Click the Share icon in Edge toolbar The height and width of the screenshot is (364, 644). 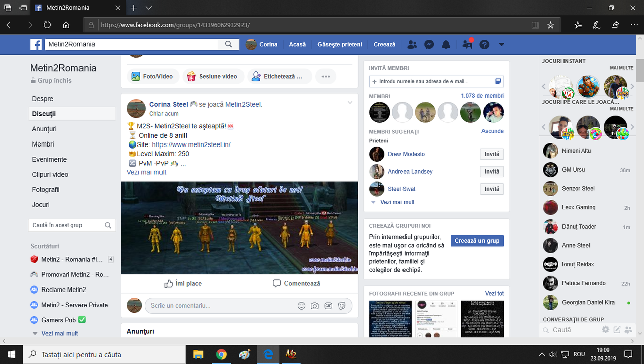click(615, 25)
